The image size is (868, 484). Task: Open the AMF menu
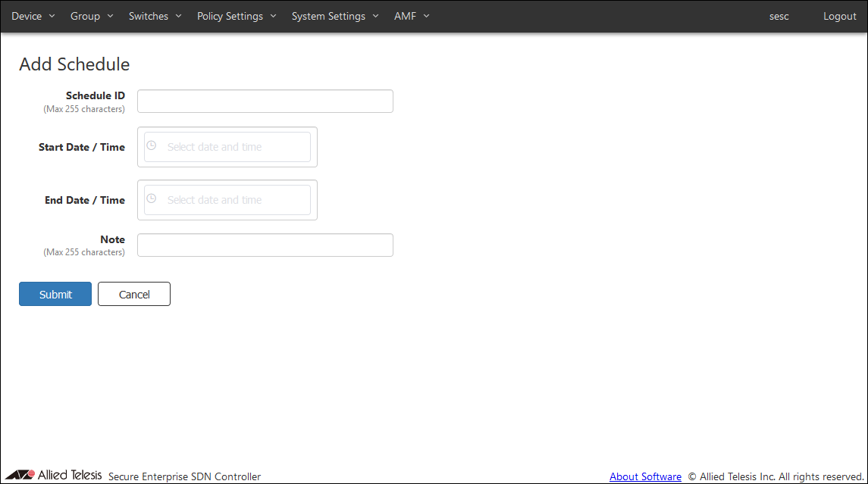(x=412, y=16)
